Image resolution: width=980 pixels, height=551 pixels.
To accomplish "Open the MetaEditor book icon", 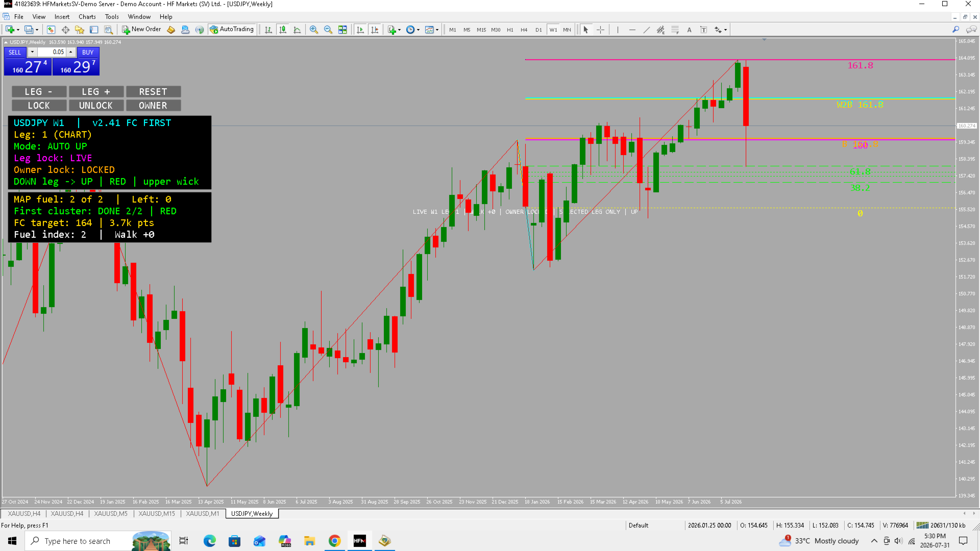I will coord(171,30).
